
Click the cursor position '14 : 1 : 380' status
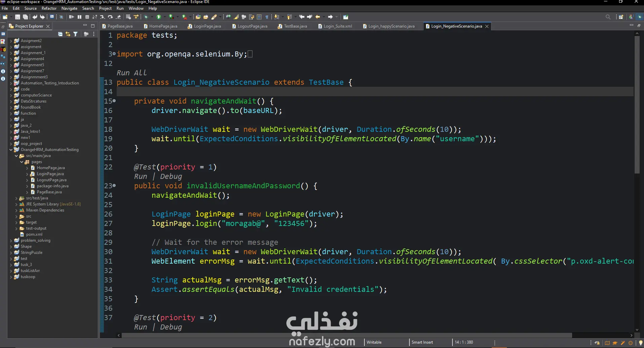[x=464, y=342]
